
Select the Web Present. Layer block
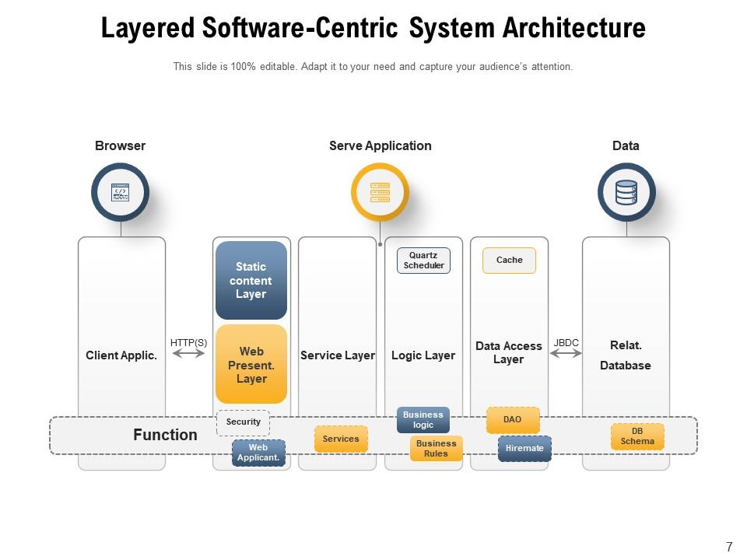[251, 365]
